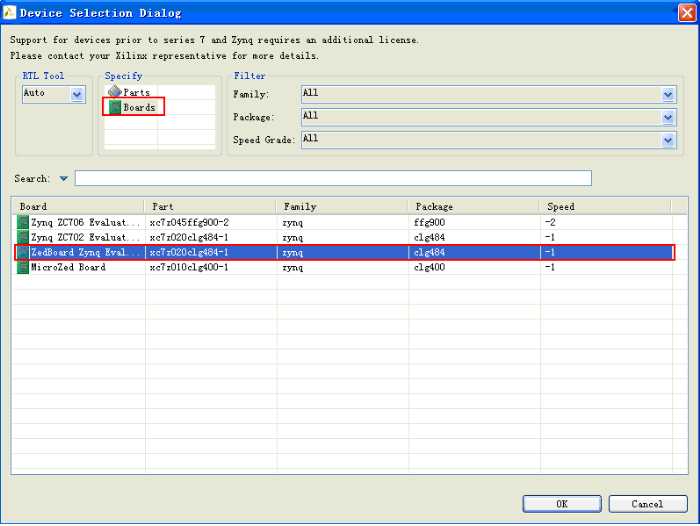This screenshot has height=526, width=700.
Task: Sort by the Board column header
Action: click(x=78, y=206)
